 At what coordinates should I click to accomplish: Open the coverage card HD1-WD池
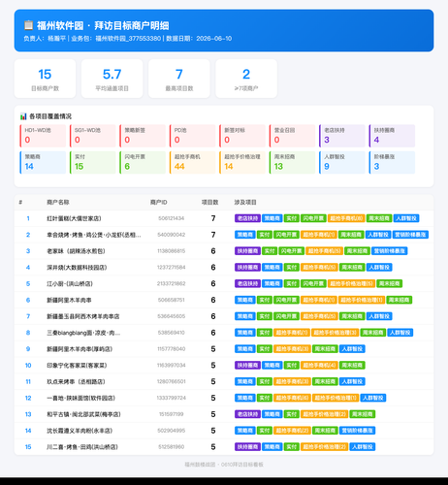pos(43,136)
